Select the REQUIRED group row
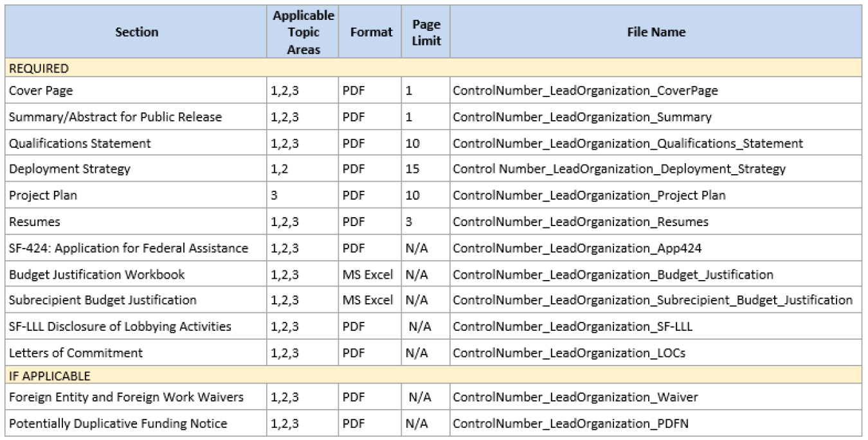This screenshot has height=440, width=868. (39, 68)
